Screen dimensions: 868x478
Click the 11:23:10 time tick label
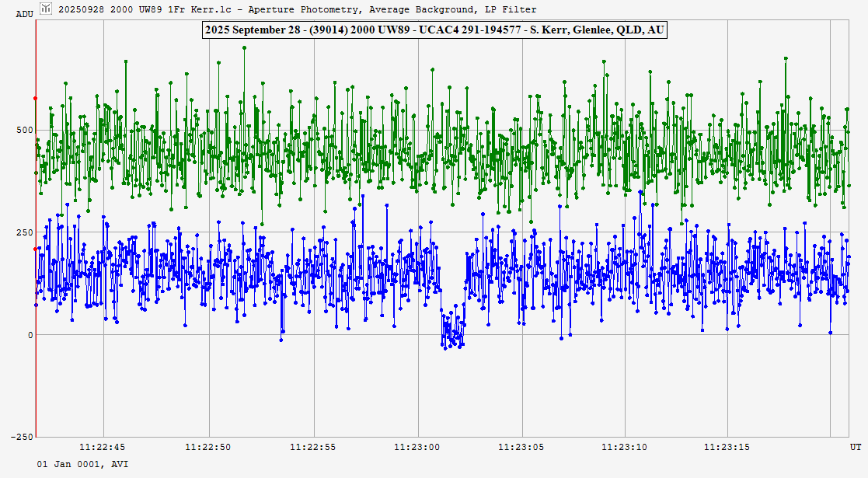pos(625,448)
